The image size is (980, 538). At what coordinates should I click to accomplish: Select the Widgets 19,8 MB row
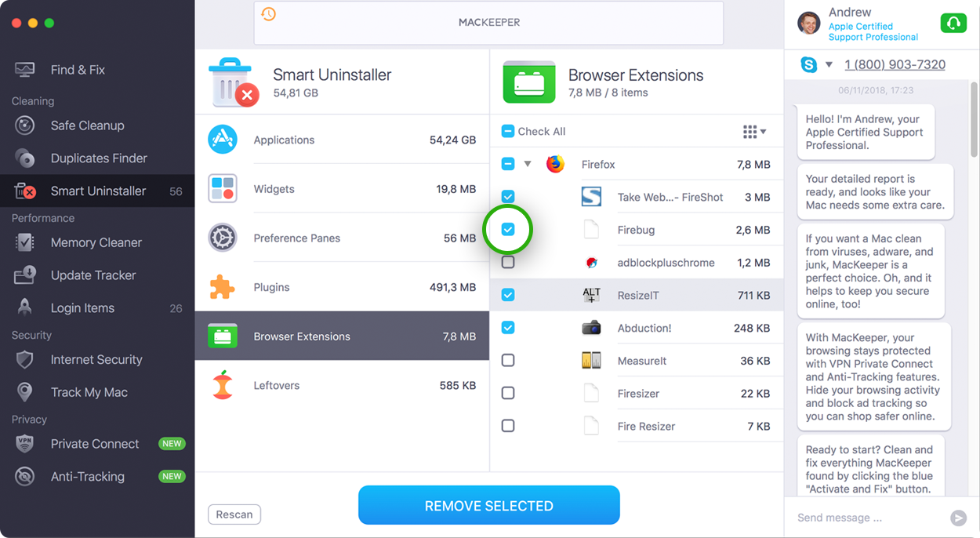coord(342,189)
